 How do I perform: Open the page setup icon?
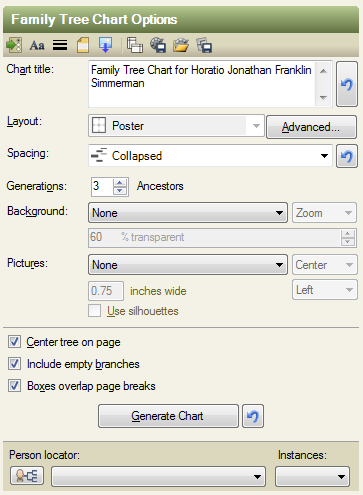point(83,45)
